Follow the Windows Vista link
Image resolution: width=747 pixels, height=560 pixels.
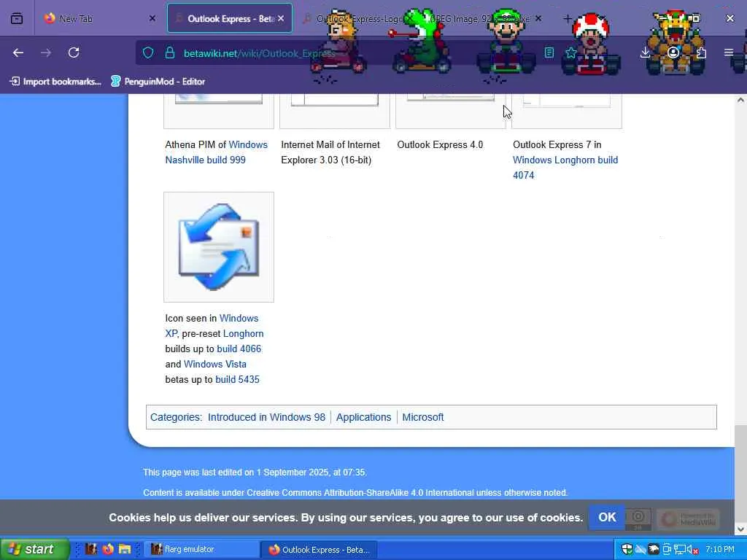(x=215, y=364)
